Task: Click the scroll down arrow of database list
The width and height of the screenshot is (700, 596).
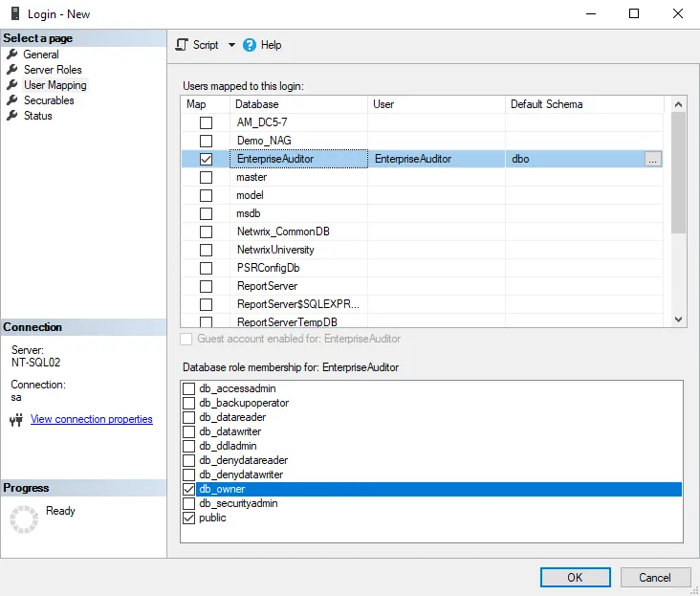Action: pyautogui.click(x=678, y=320)
